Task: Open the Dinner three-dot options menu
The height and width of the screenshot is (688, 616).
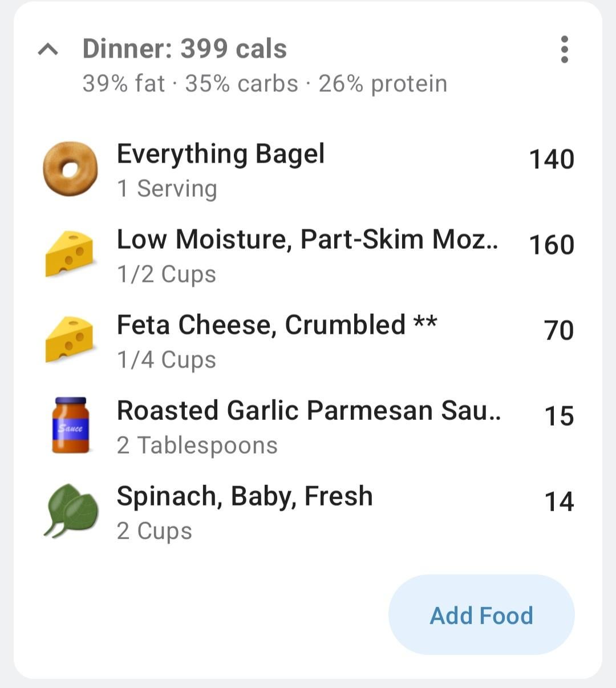Action: coord(564,50)
